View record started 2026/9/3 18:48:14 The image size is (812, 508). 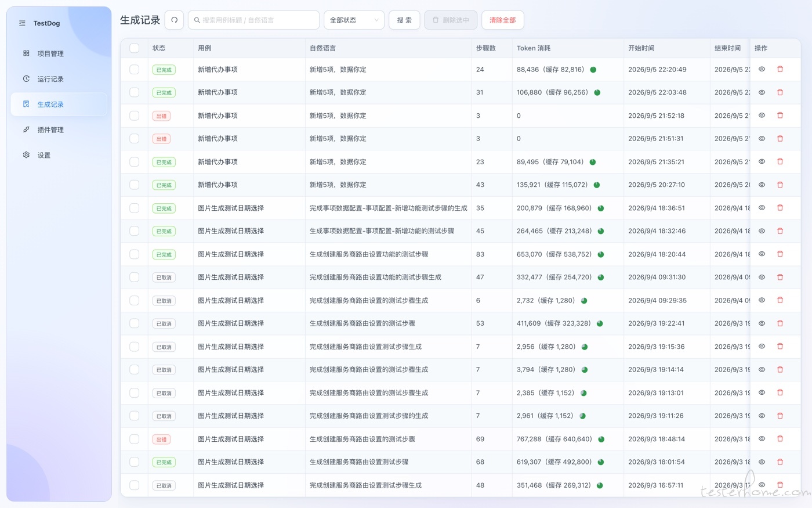point(762,438)
